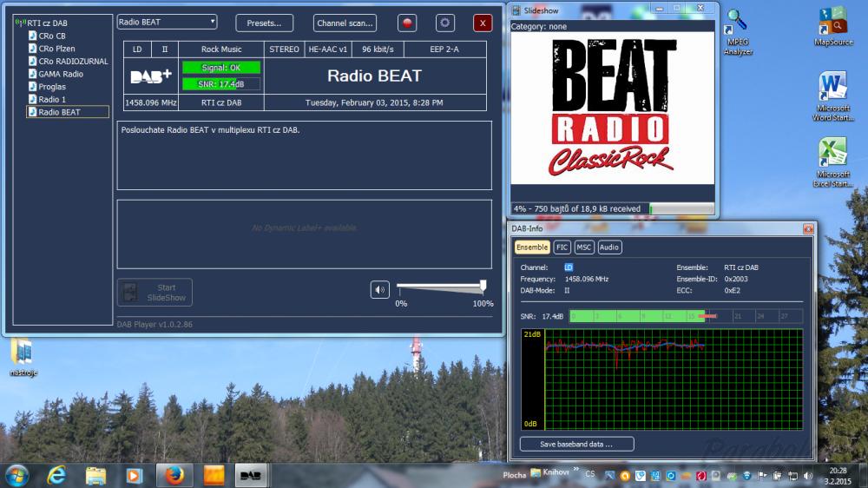Click the power plug tray icon
Viewport: 868px width, 488px height.
(x=777, y=476)
